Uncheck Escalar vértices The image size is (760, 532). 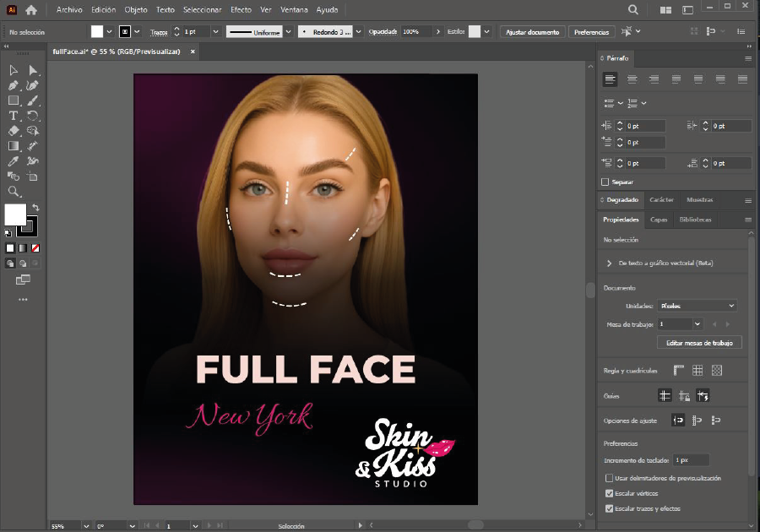(609, 493)
